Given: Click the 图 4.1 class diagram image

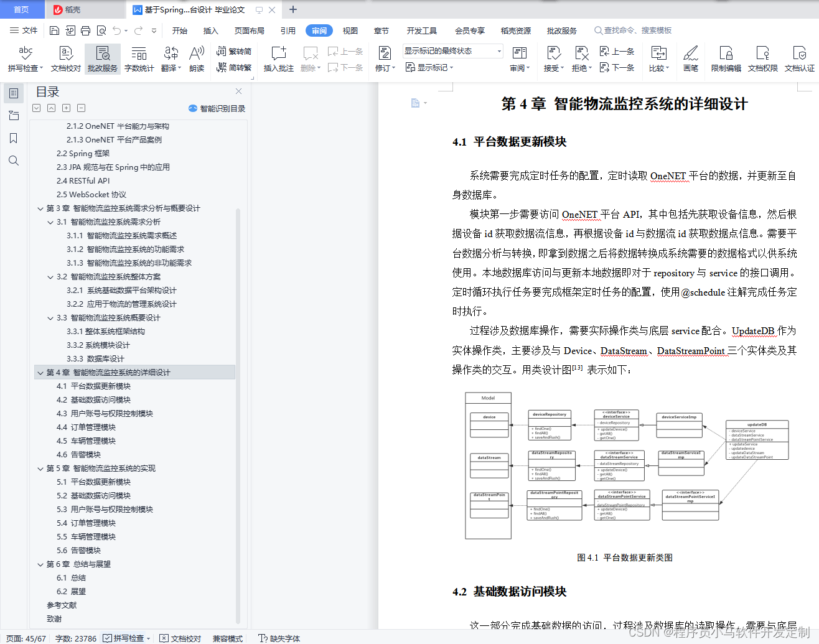Looking at the screenshot, I should [627, 465].
